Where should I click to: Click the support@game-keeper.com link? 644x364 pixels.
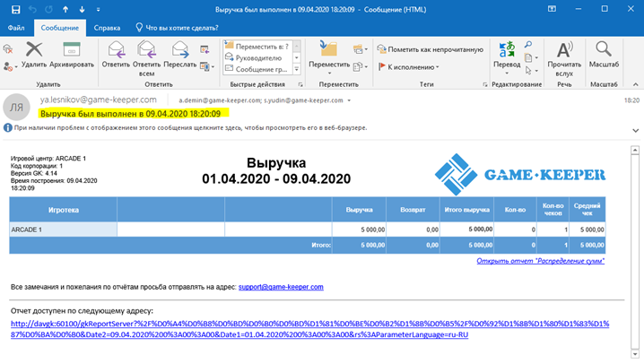(x=281, y=287)
